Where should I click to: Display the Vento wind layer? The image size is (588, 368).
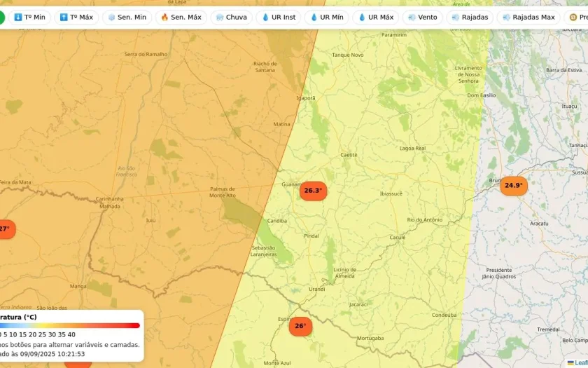tap(423, 18)
